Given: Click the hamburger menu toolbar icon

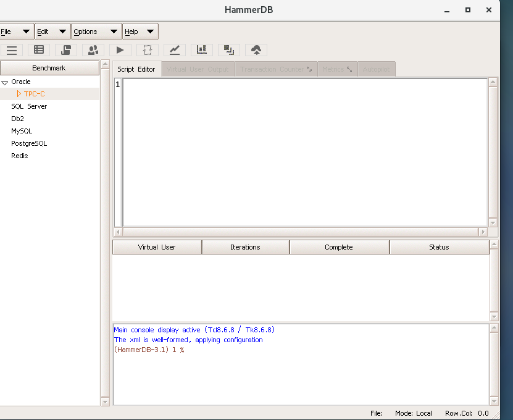Looking at the screenshot, I should (x=12, y=50).
